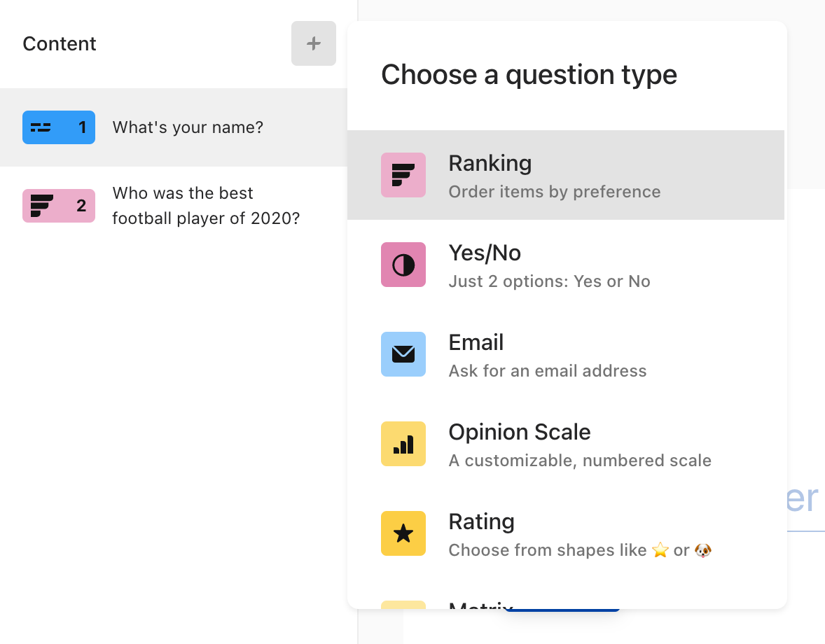This screenshot has height=644, width=825.
Task: Click the plus button to add content
Action: (314, 43)
